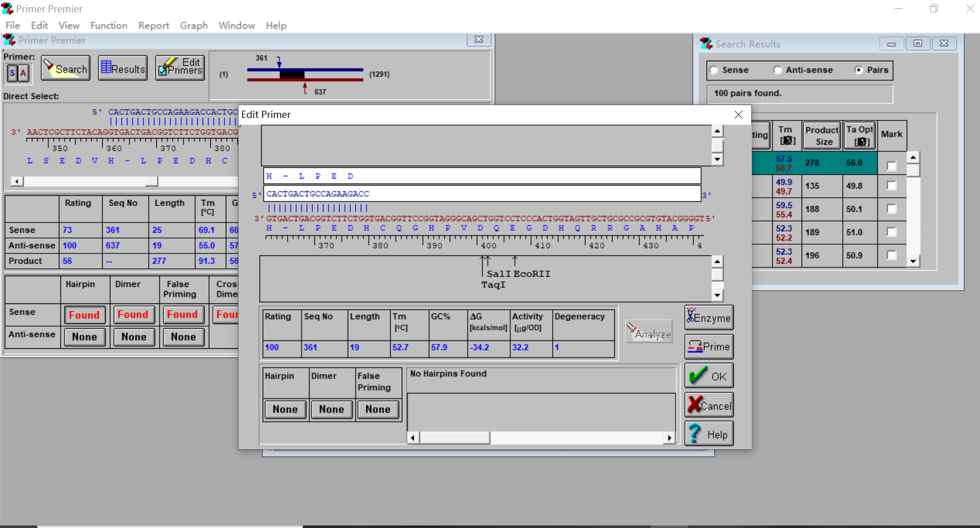Click the primer sequence input field

pos(482,194)
